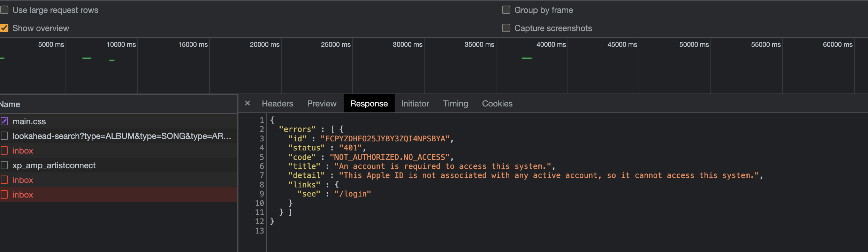868x252 pixels.
Task: Tick the Capture screenshots checkbox
Action: 506,28
